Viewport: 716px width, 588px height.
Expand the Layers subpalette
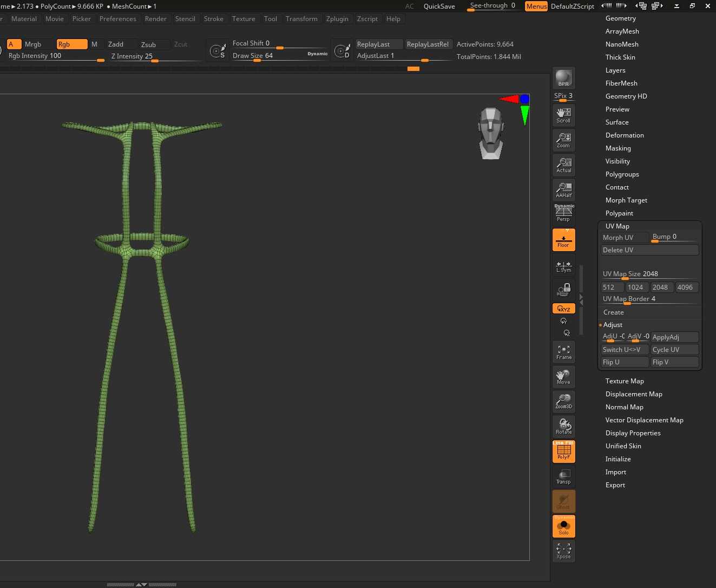click(615, 70)
